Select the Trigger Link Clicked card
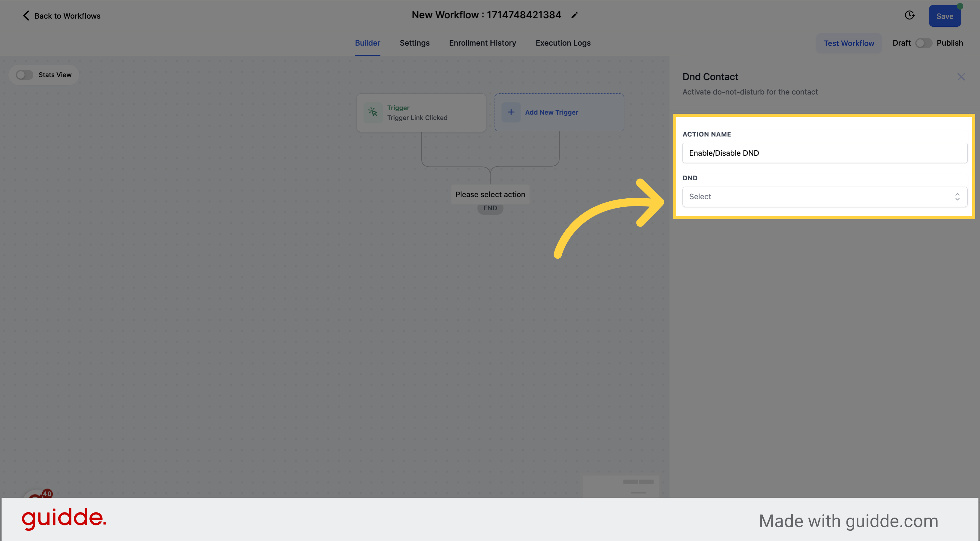Viewport: 980px width, 541px height. [421, 113]
